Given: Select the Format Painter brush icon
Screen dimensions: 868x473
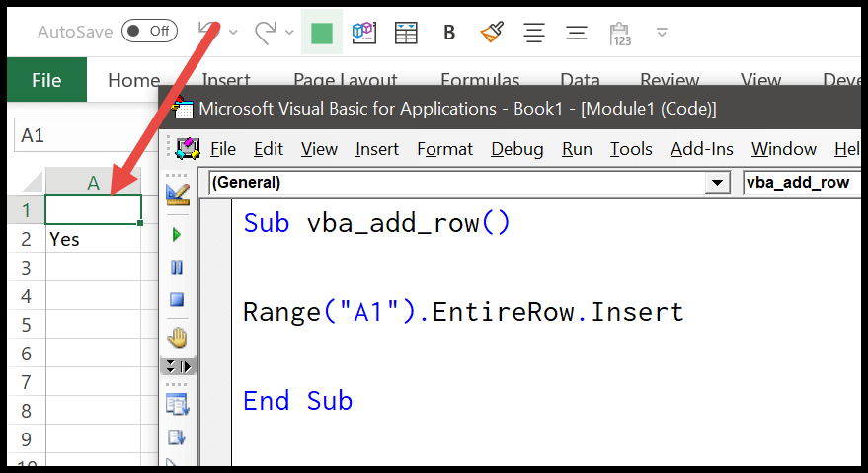Looking at the screenshot, I should pyautogui.click(x=492, y=33).
